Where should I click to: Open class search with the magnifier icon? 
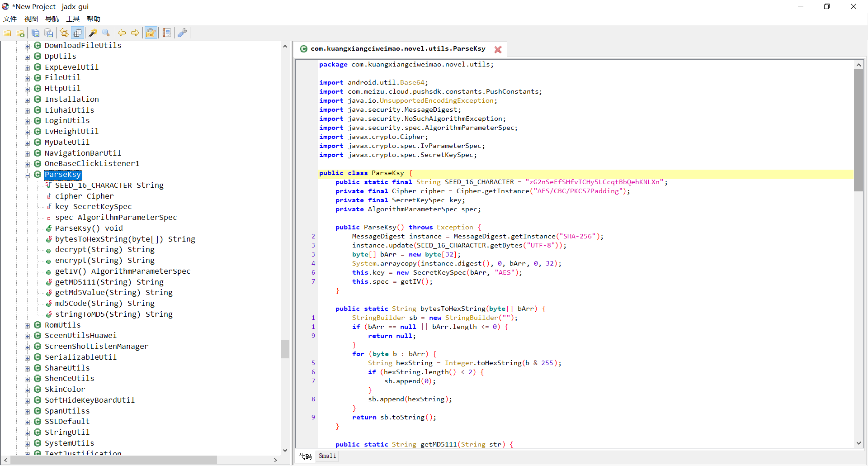coord(106,33)
